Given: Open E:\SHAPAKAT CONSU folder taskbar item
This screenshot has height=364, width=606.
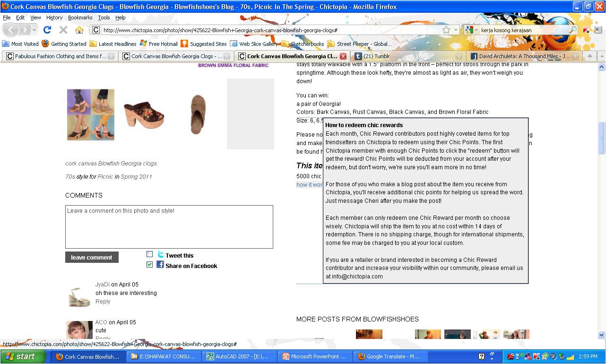Looking at the screenshot, I should tap(164, 356).
